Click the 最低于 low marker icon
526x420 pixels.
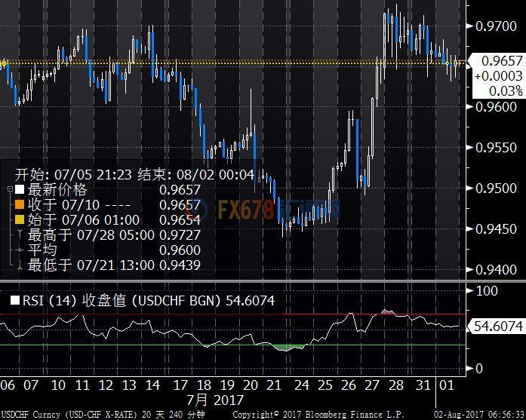[20, 265]
